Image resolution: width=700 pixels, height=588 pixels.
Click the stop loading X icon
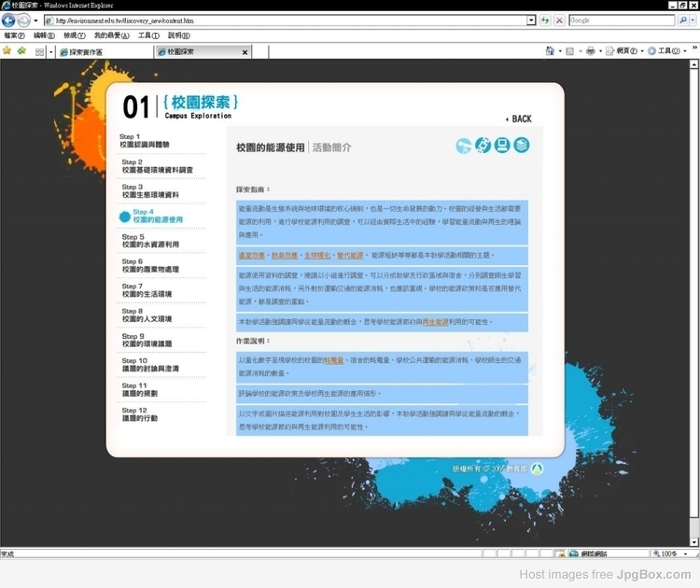click(559, 20)
